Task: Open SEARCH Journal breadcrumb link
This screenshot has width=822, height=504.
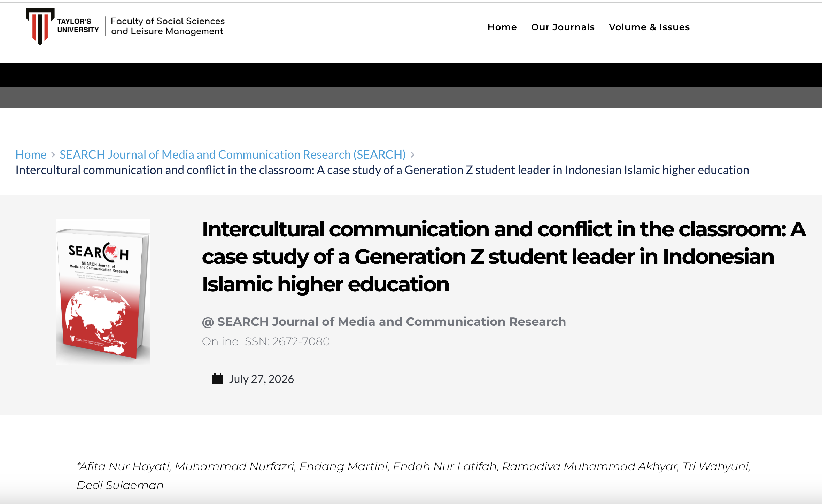Action: (x=233, y=154)
